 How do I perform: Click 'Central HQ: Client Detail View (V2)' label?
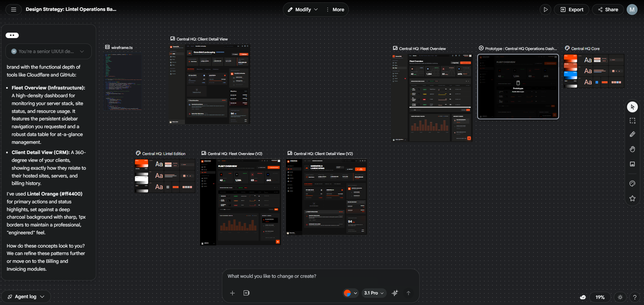coord(323,154)
